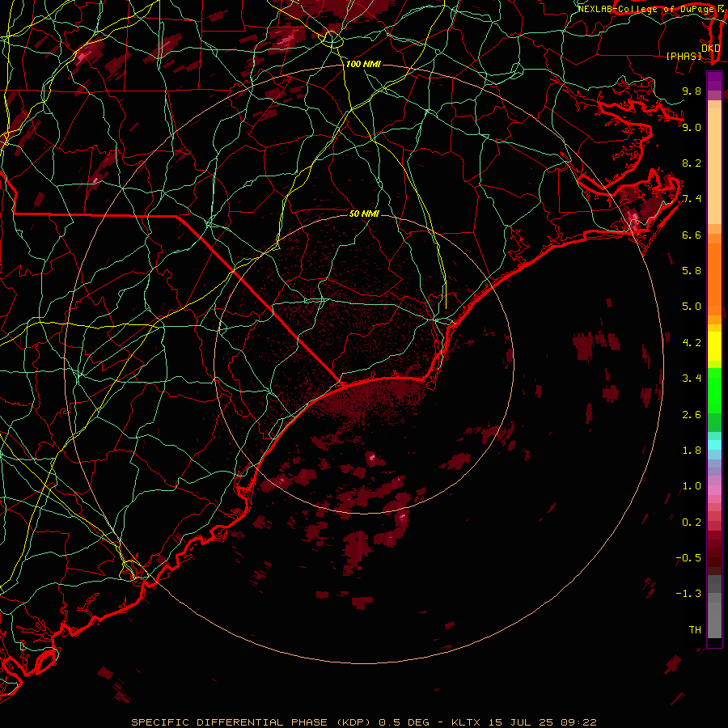
Task: Click the "100 NMI" range ring label
Action: point(363,64)
